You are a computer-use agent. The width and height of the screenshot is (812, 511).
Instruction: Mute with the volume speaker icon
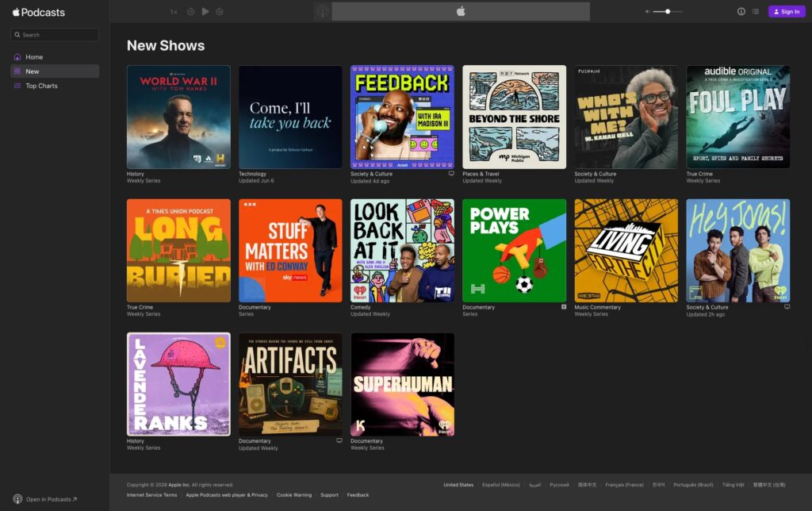[647, 11]
